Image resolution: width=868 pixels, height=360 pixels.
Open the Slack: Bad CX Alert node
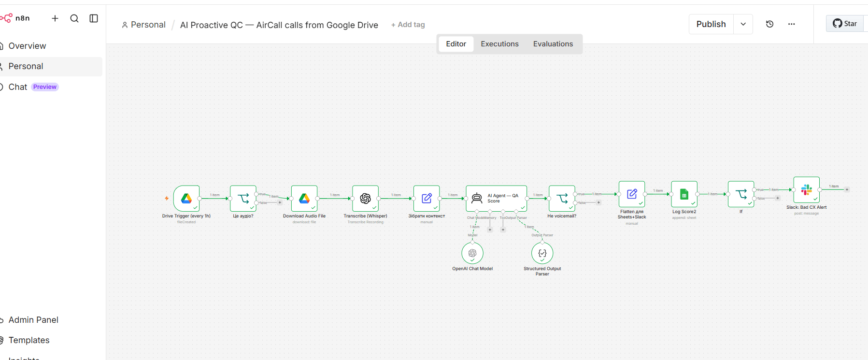coord(807,189)
